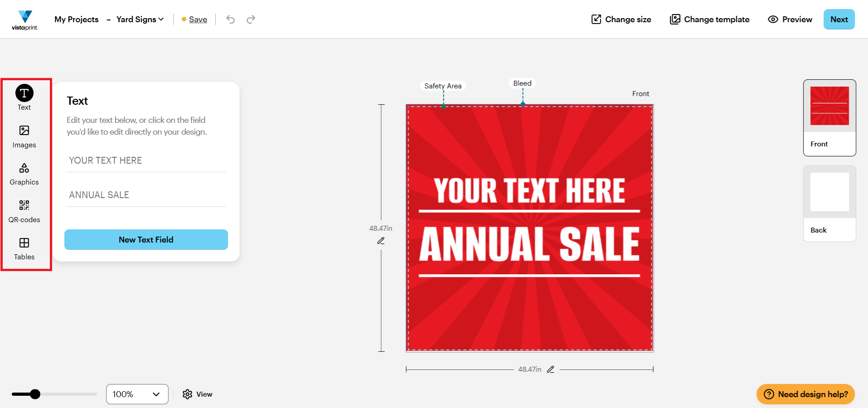
Task: Click the Bleed label
Action: [x=522, y=83]
